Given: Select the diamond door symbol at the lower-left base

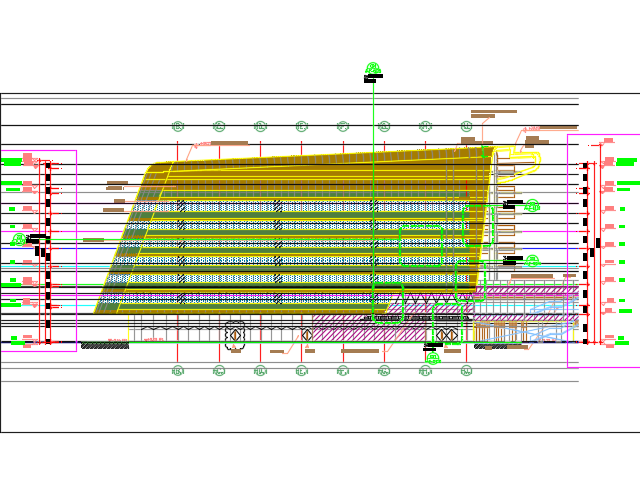Looking at the screenshot, I should tap(235, 334).
